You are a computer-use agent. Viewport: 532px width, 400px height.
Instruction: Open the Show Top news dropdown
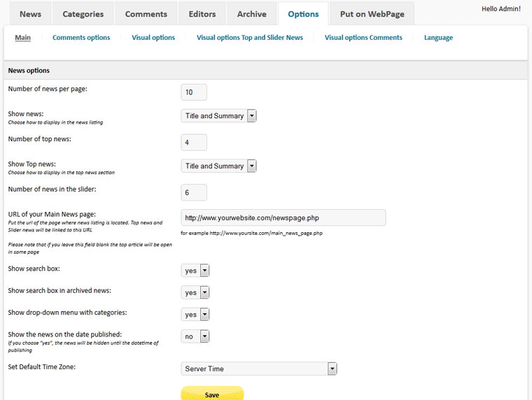218,166
